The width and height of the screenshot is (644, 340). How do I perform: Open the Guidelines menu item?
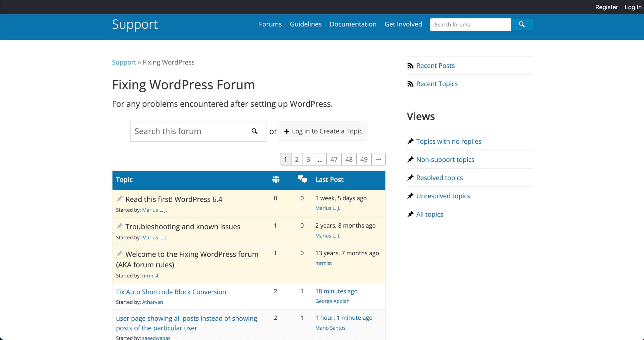tap(306, 24)
